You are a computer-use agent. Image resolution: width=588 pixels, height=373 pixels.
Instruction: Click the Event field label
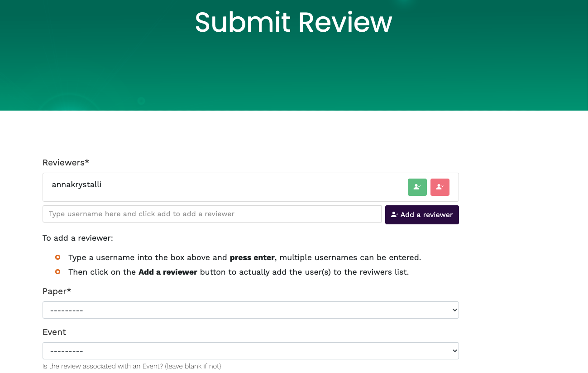54,332
